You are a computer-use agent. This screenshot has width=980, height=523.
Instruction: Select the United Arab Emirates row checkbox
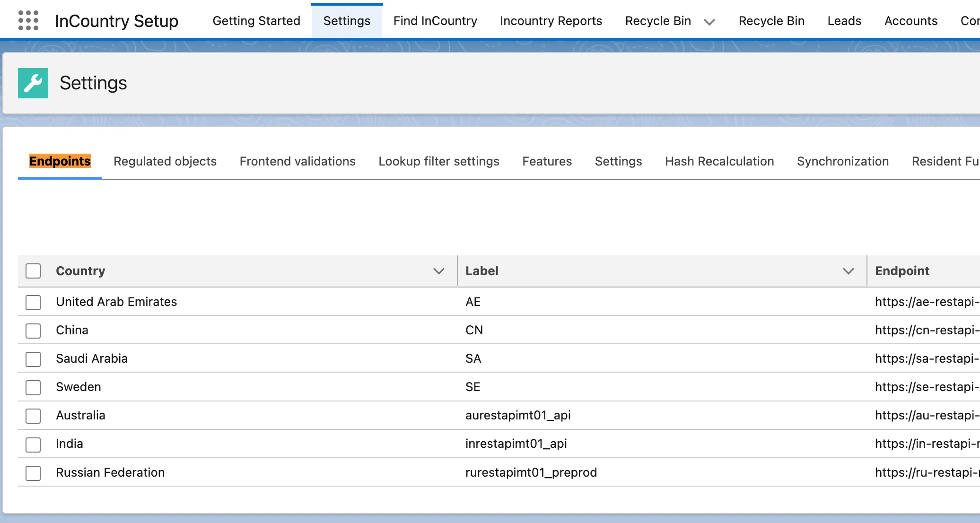click(x=33, y=302)
